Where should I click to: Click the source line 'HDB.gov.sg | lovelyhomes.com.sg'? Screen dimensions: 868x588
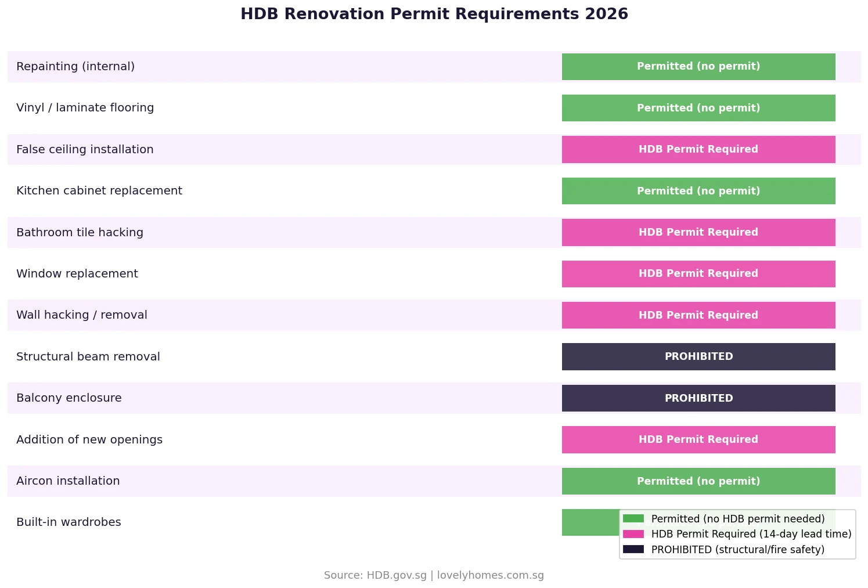(455, 575)
